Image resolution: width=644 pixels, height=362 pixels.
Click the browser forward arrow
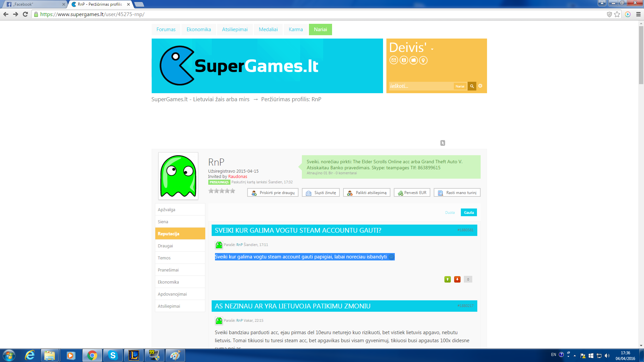pyautogui.click(x=15, y=14)
